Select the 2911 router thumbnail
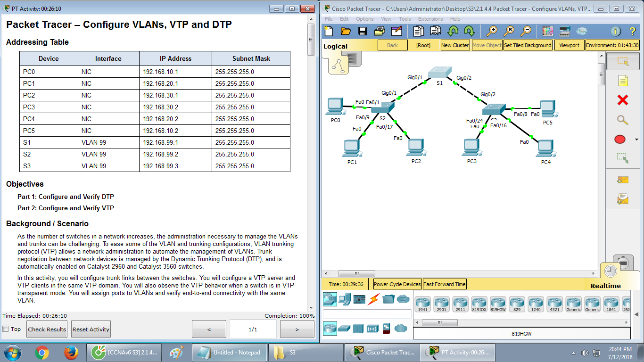 tap(460, 304)
